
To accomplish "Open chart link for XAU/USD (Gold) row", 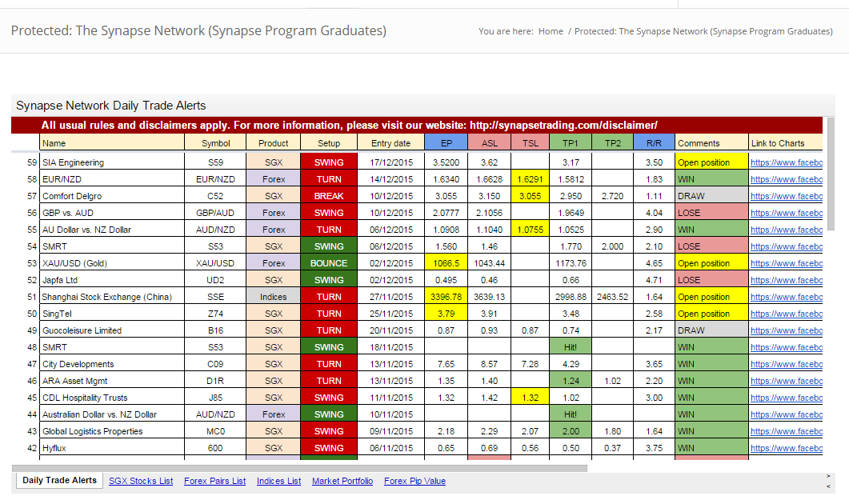I will click(x=786, y=263).
